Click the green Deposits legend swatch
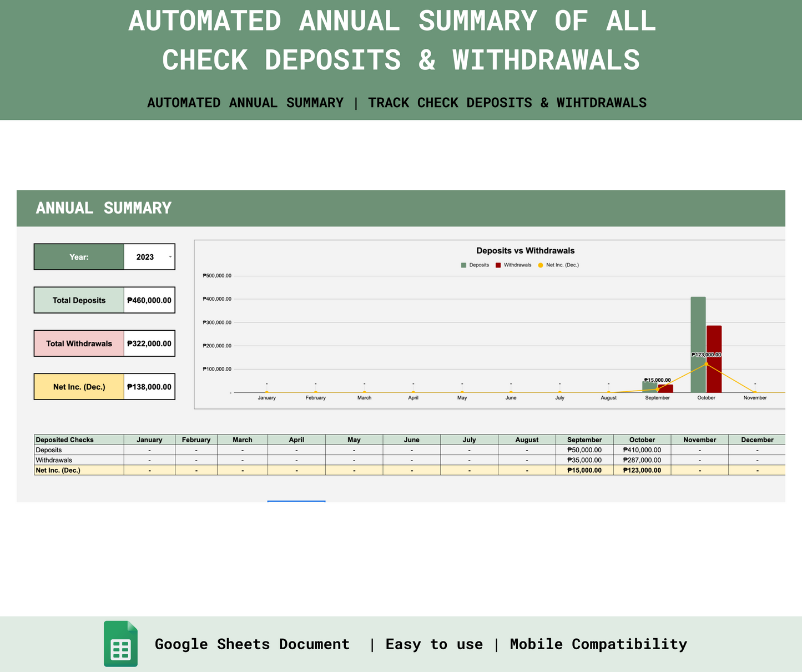The height and width of the screenshot is (672, 802). tap(463, 265)
